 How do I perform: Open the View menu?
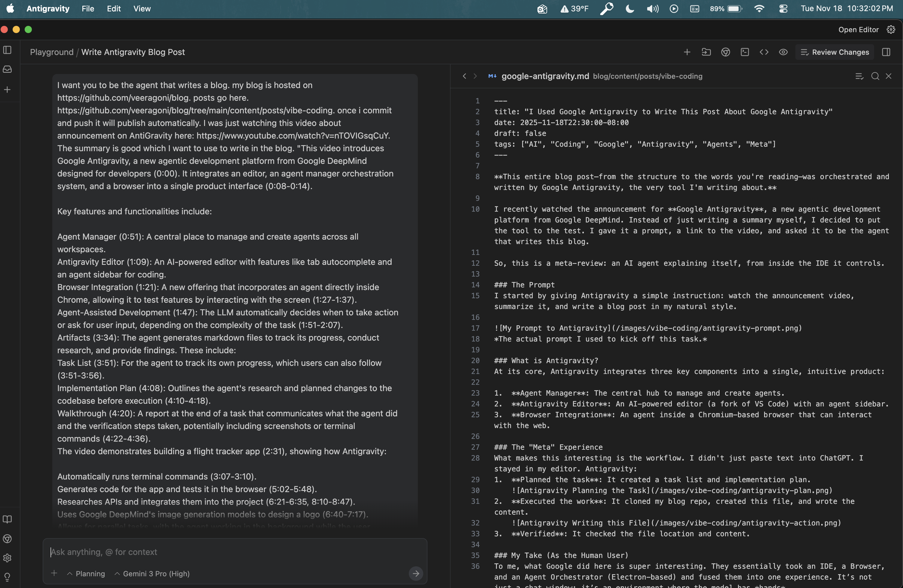point(142,8)
